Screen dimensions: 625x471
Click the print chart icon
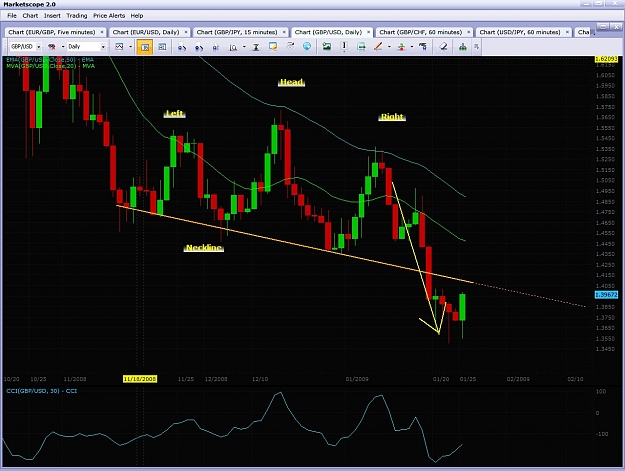(x=361, y=47)
